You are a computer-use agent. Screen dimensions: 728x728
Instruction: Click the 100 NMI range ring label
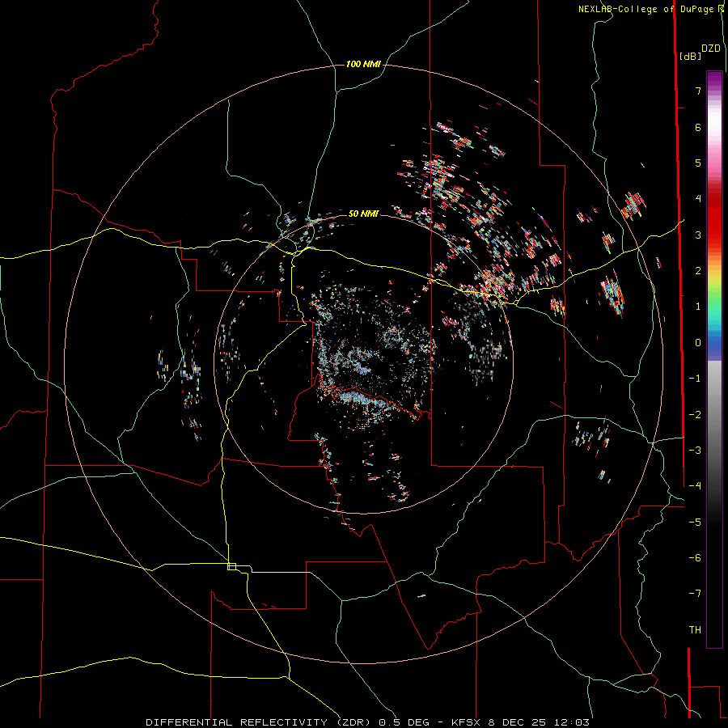[363, 64]
